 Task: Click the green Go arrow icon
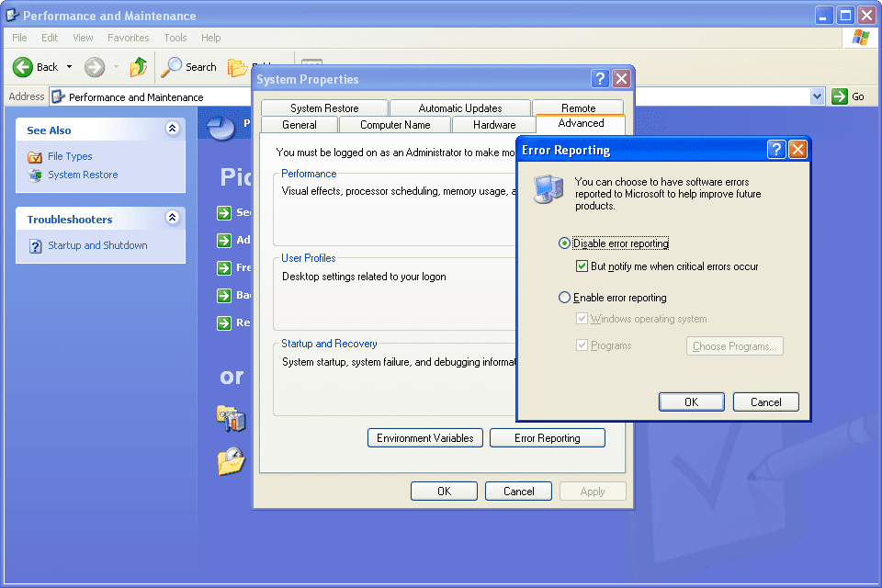(x=839, y=96)
